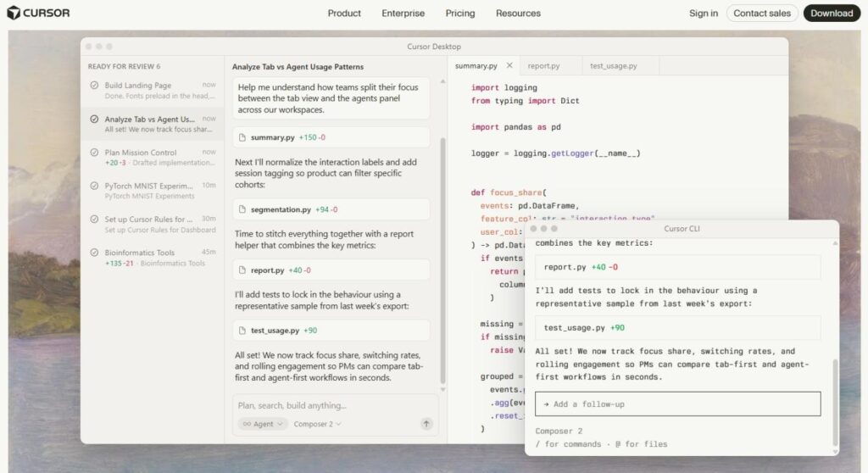The width and height of the screenshot is (868, 473).
Task: Select the Bioinformatics Tools task
Action: click(153, 258)
